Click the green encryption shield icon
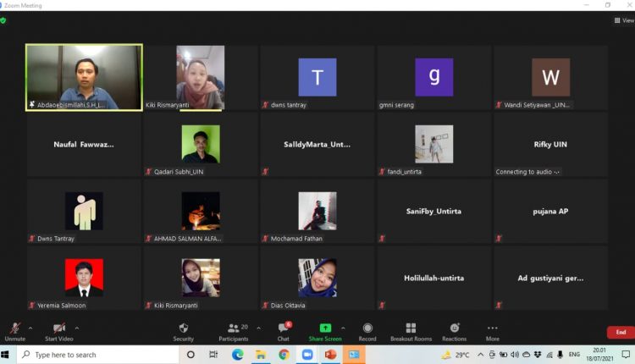The height and width of the screenshot is (364, 635). (3, 20)
